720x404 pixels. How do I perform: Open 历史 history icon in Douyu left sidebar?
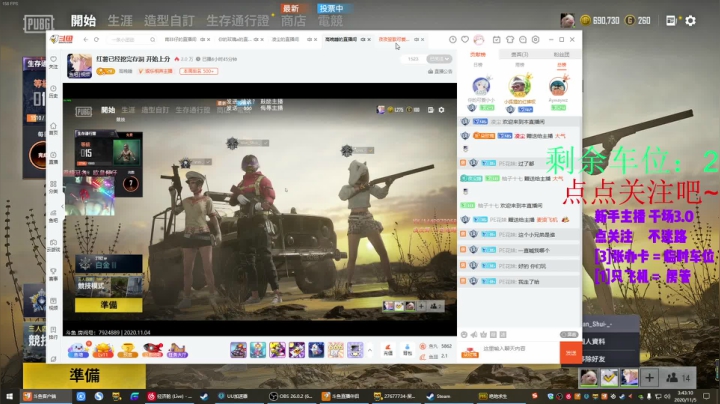click(x=53, y=88)
